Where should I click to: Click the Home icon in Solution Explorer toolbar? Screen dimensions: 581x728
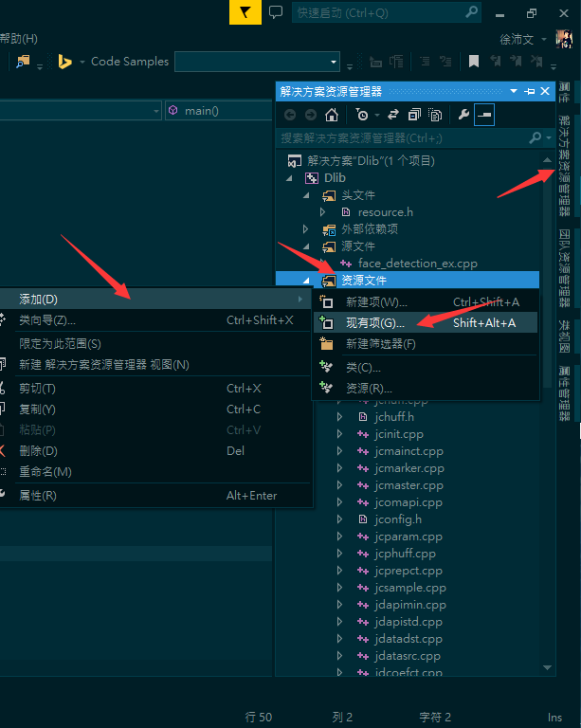pyautogui.click(x=331, y=115)
